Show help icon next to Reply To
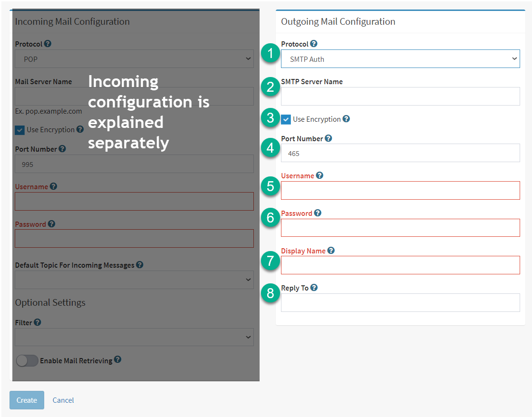 314,288
